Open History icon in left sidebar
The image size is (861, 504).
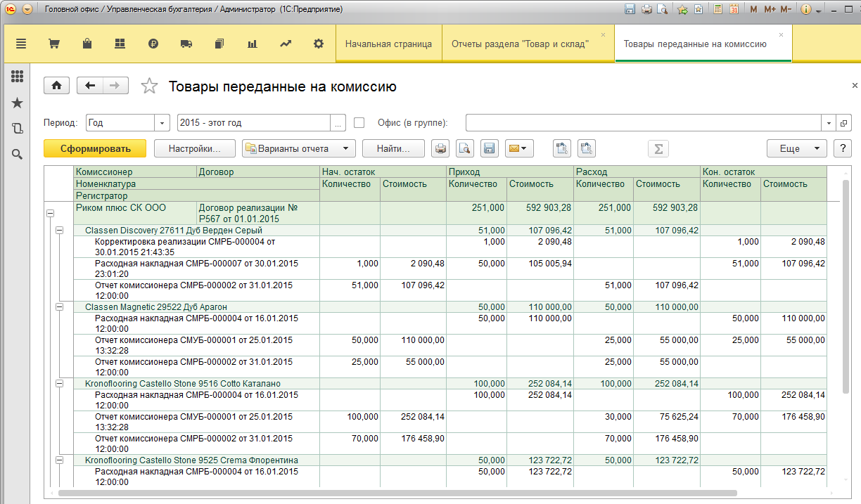18,128
